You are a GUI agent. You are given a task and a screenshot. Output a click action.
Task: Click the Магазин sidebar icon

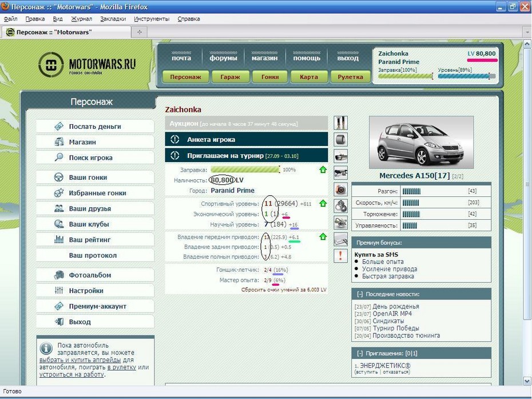point(59,141)
